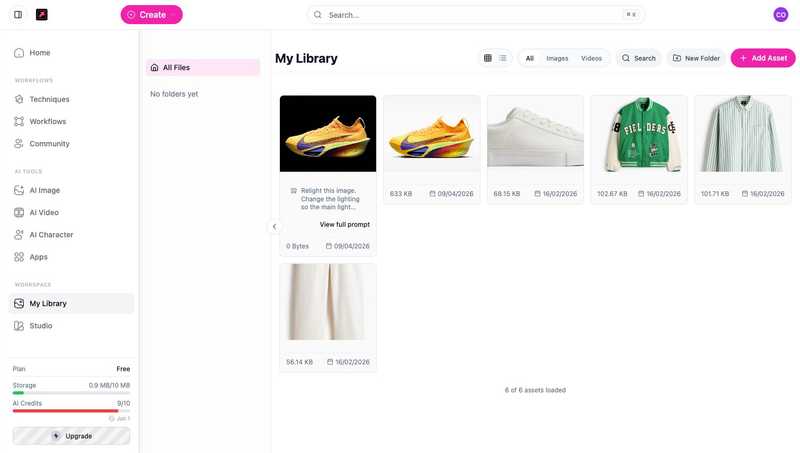The width and height of the screenshot is (800, 453).
Task: Open the cream trousers thumbnail
Action: 328,302
